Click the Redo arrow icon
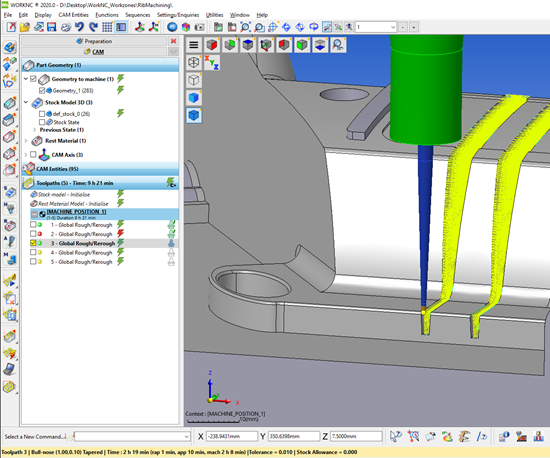 coord(93,27)
